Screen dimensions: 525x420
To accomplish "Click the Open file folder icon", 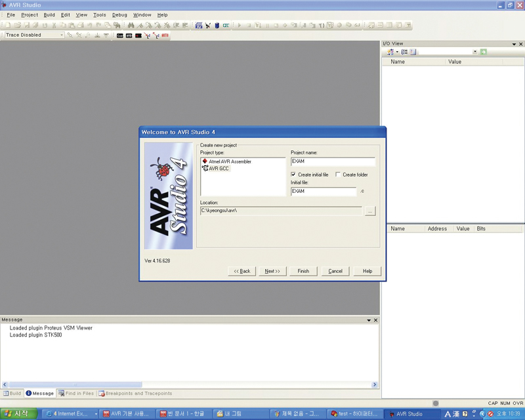I will tap(18, 25).
